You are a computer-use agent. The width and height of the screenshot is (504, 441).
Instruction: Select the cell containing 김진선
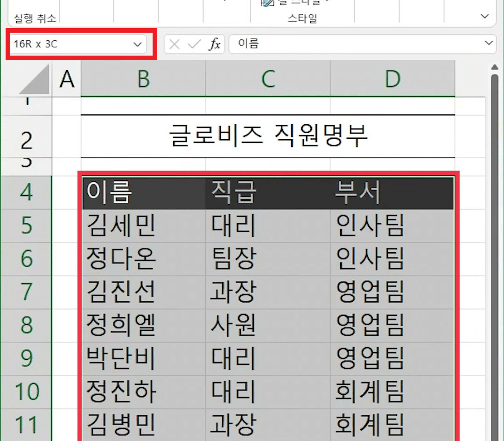coord(143,292)
